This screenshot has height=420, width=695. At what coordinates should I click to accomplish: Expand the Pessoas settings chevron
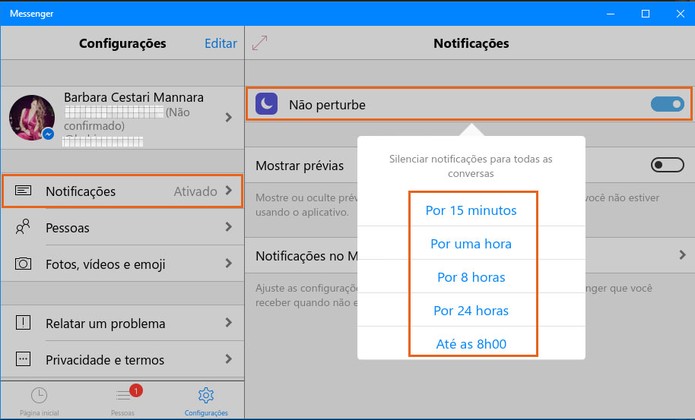point(229,227)
